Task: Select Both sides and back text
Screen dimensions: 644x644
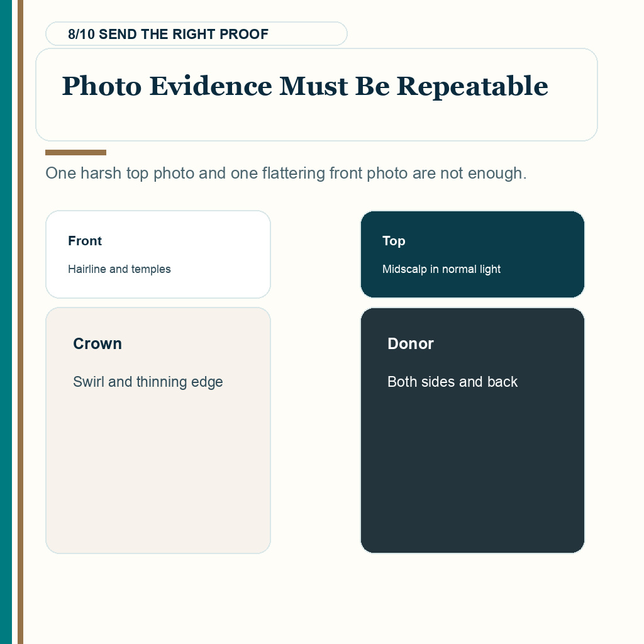Action: tap(452, 382)
